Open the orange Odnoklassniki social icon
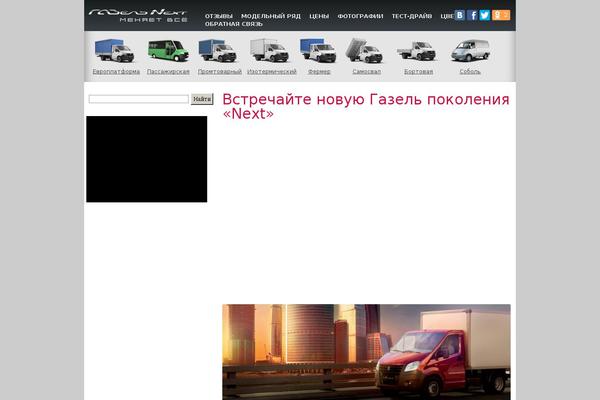The image size is (600, 400). pyautogui.click(x=501, y=15)
